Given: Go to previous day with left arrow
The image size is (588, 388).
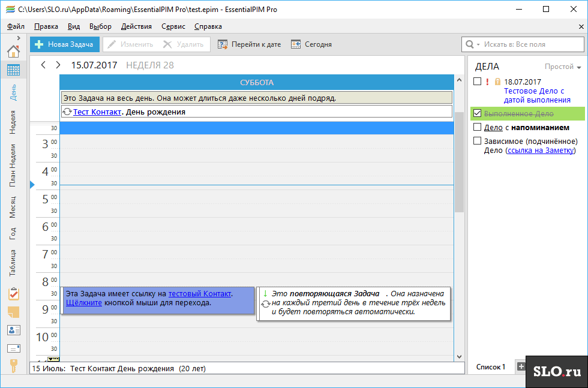Looking at the screenshot, I should (x=43, y=65).
